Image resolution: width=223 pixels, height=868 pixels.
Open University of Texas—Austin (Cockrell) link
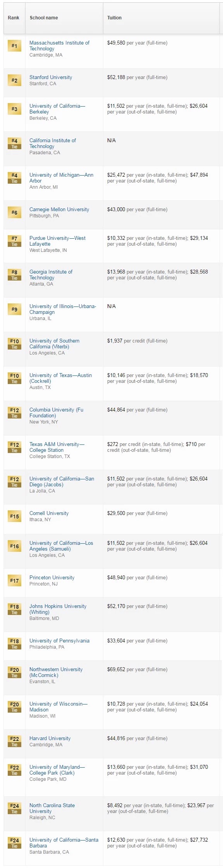click(x=60, y=378)
